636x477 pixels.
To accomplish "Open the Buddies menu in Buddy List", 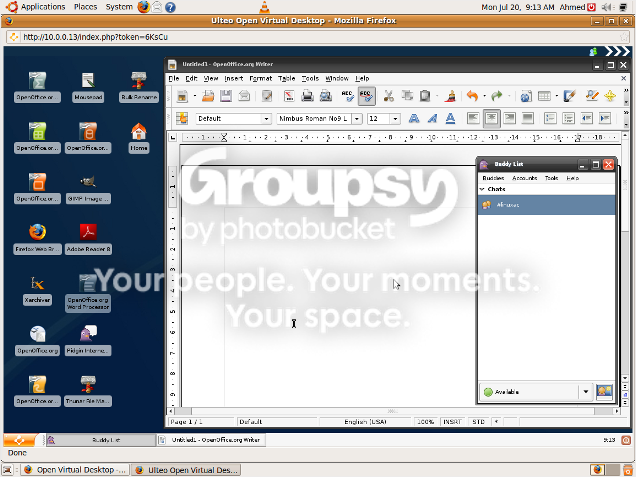I will click(493, 178).
